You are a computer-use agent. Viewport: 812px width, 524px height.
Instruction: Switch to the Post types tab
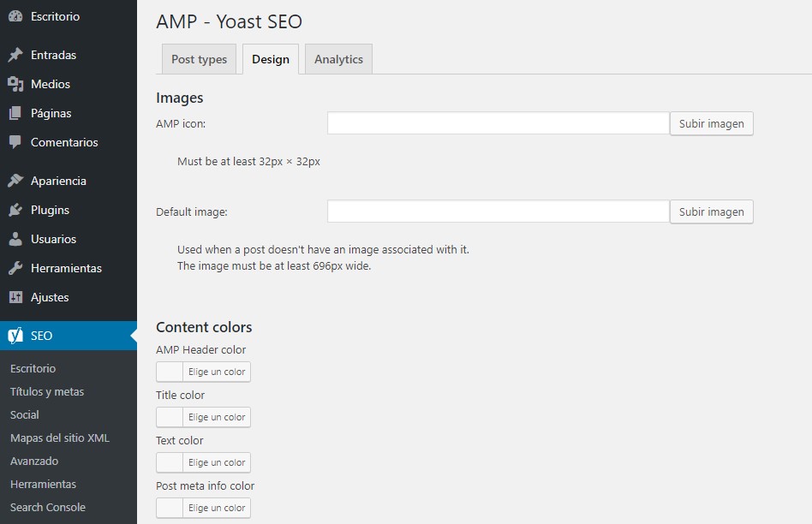[199, 59]
